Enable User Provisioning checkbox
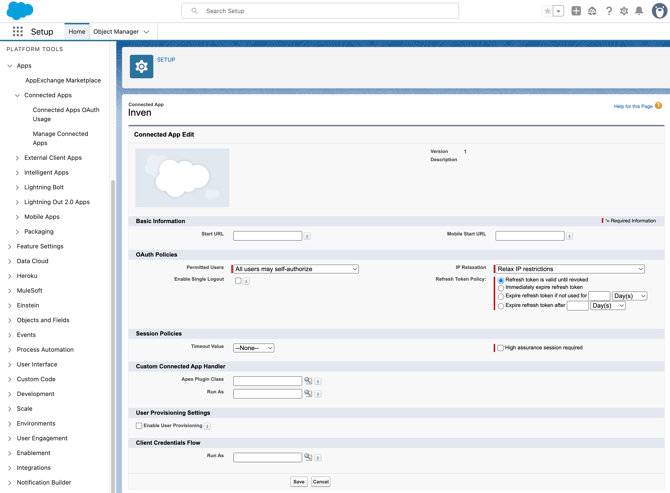Image resolution: width=670 pixels, height=493 pixels. (139, 426)
